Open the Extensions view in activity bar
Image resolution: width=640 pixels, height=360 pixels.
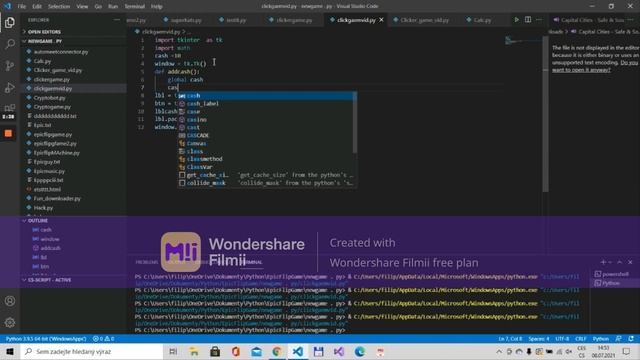click(x=9, y=108)
